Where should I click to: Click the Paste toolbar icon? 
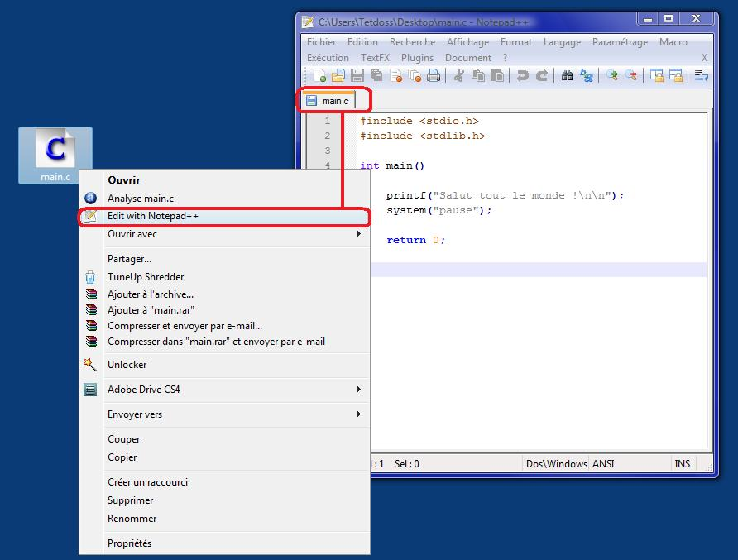[x=497, y=75]
